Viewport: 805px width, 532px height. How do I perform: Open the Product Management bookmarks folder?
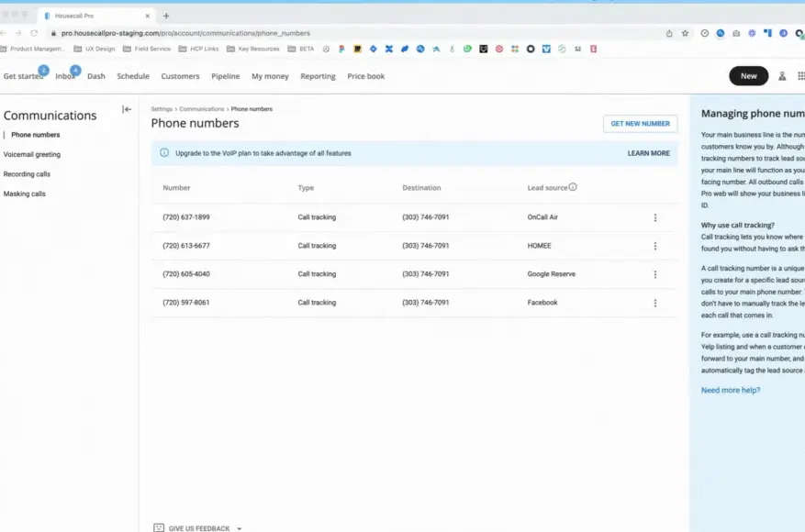click(33, 49)
